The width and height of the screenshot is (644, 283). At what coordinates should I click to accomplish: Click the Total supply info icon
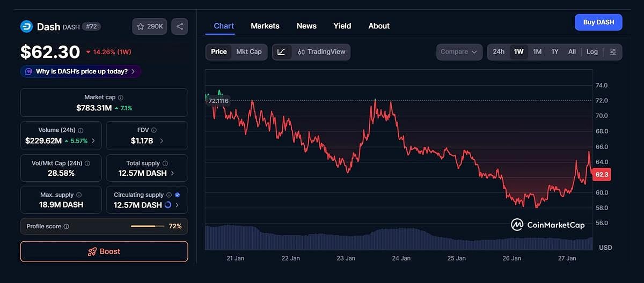point(165,163)
